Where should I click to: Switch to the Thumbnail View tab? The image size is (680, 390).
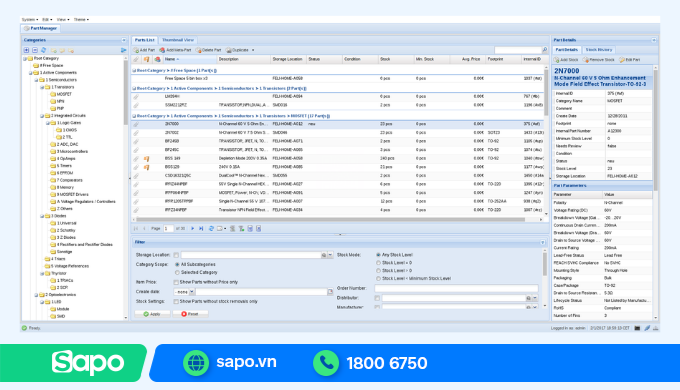pyautogui.click(x=178, y=40)
